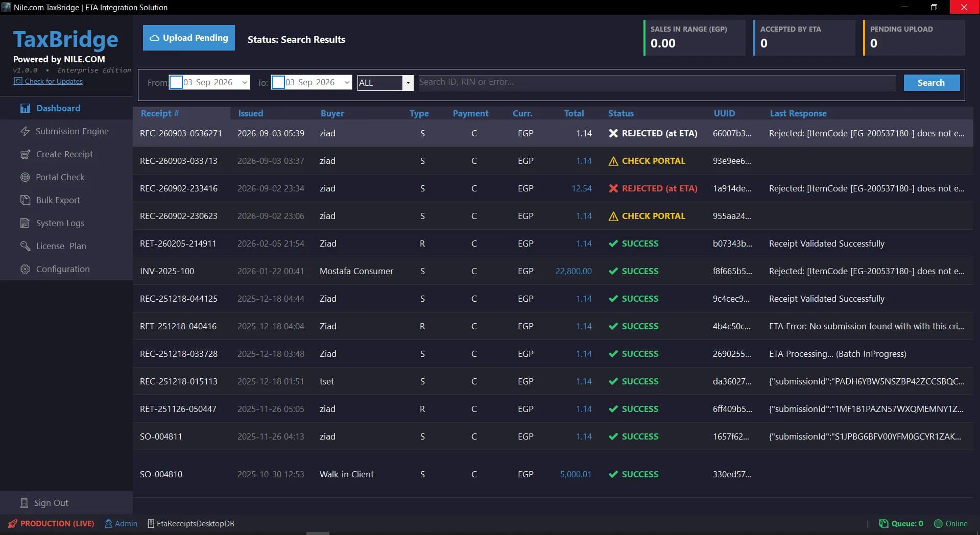Toggle the From date checkbox
The height and width of the screenshot is (535, 980).
(x=176, y=82)
